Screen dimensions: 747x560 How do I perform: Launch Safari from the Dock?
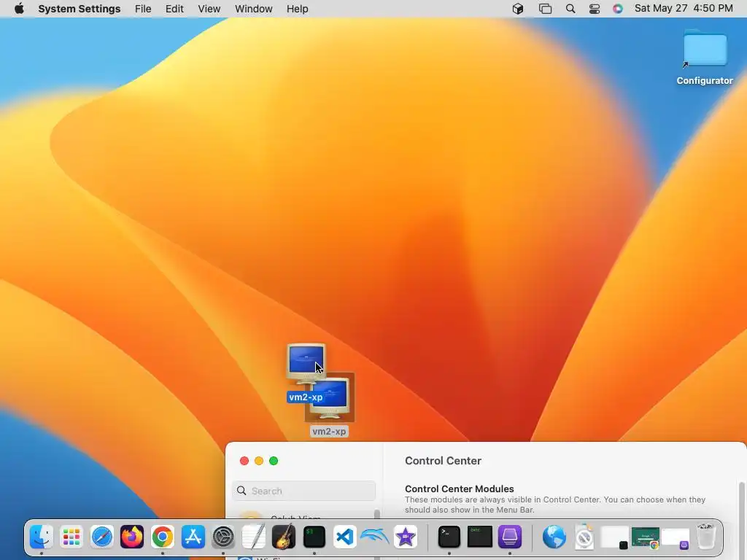tap(102, 537)
